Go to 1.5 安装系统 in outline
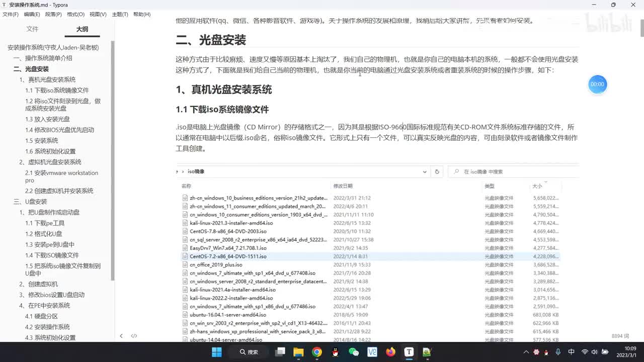The width and height of the screenshot is (644, 362). click(42, 141)
